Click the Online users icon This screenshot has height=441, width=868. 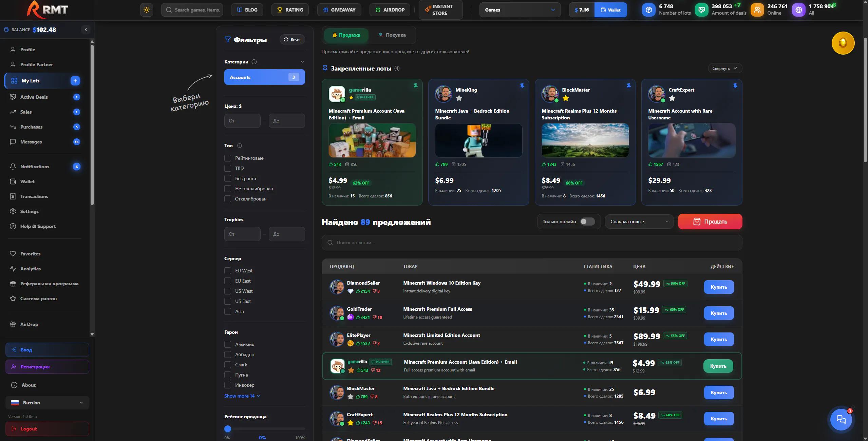(x=757, y=10)
